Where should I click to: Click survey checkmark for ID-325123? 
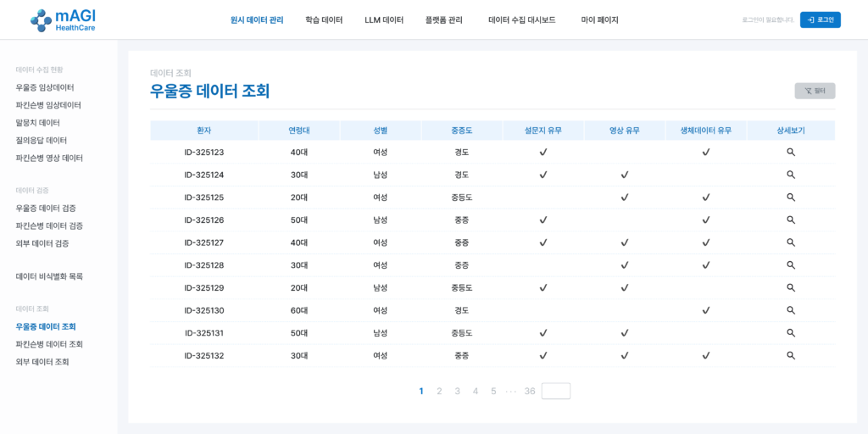(543, 153)
